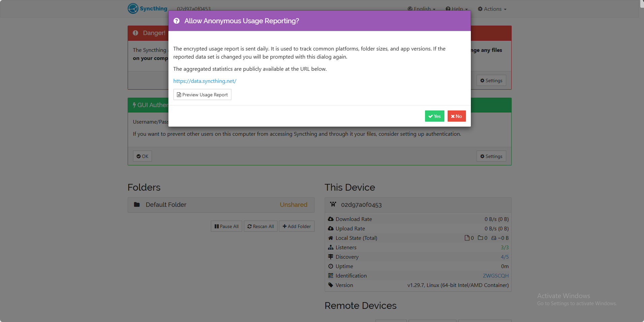Click the question mark icon in dialog header
The width and height of the screenshot is (644, 322).
point(176,21)
